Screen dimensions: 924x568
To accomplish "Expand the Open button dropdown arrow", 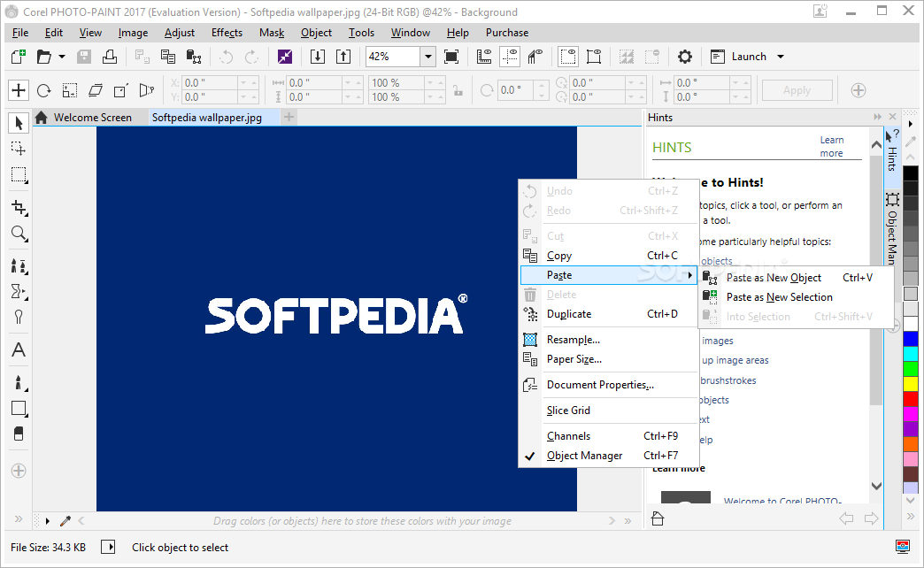I will point(61,57).
